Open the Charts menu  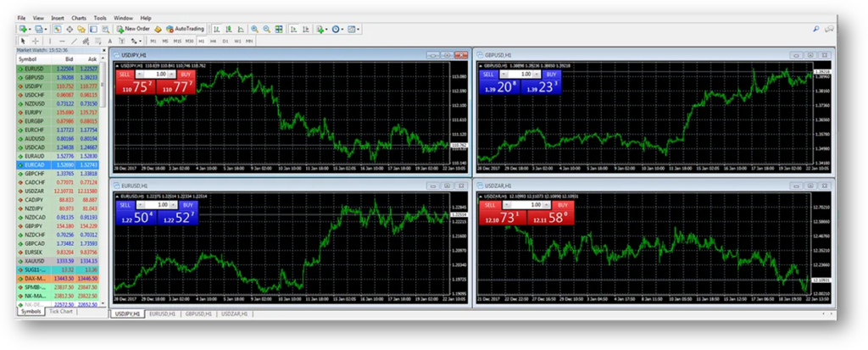[79, 18]
